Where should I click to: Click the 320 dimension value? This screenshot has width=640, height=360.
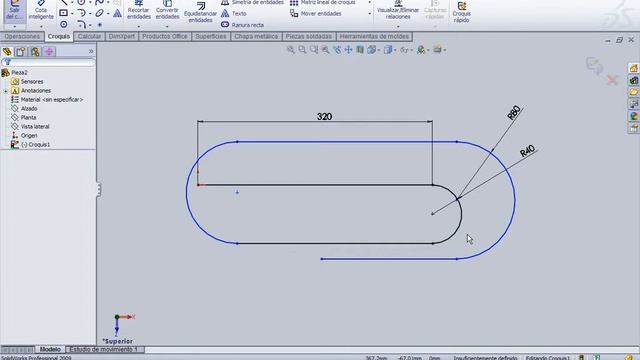[324, 117]
